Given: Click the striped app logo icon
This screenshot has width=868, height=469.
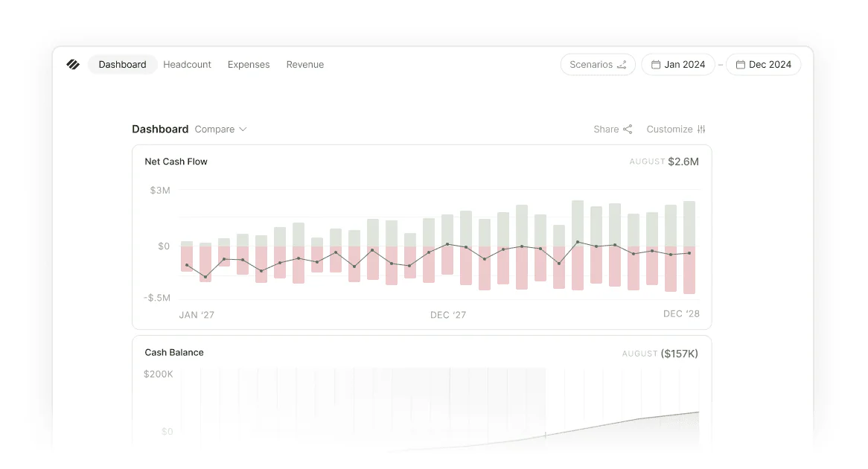Looking at the screenshot, I should tap(73, 65).
